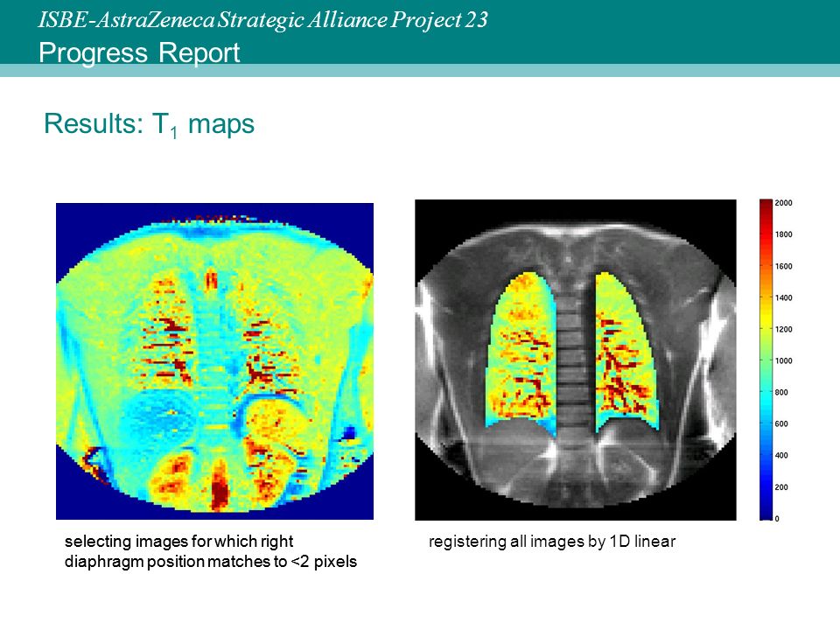Click the colorbar label '800'
This screenshot has width=840, height=630.
click(x=781, y=393)
